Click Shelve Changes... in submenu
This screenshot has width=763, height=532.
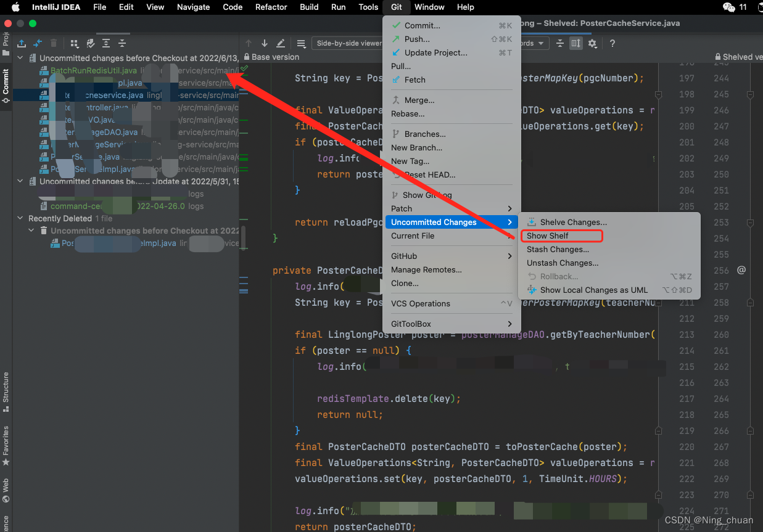(x=609, y=222)
